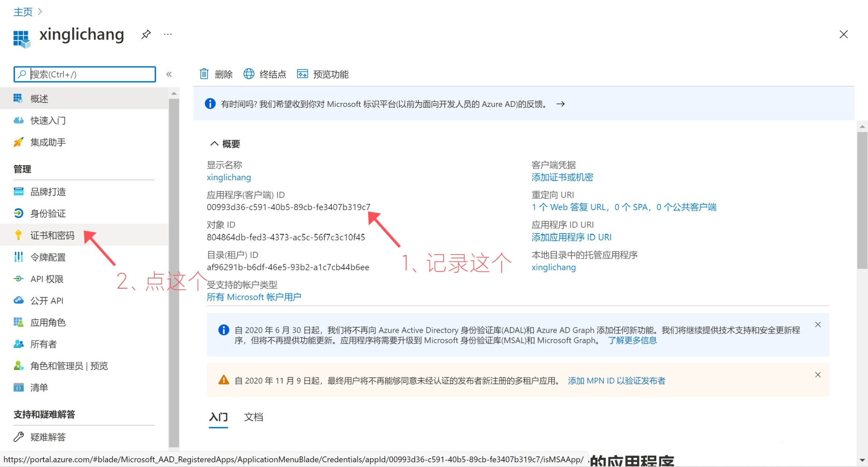Click the blue info icon in feedback banner

210,104
